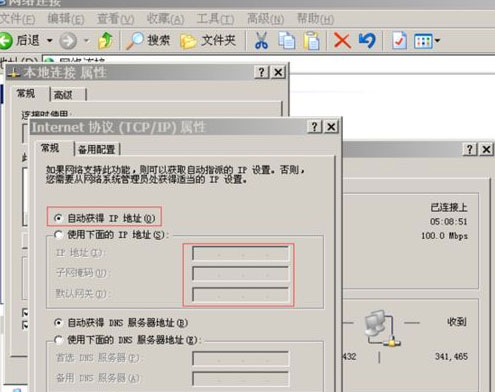
Task: Click the 05:08:51 duration text
Action: [449, 222]
